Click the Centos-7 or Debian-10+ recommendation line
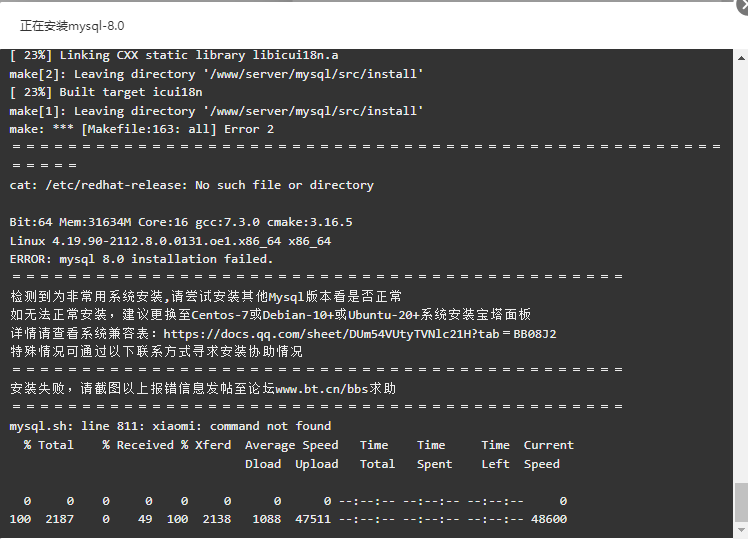This screenshot has width=748, height=539. [270, 315]
